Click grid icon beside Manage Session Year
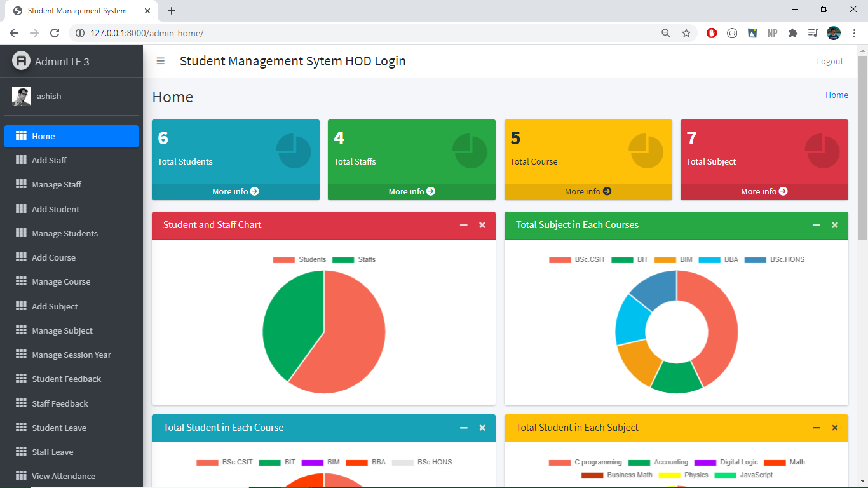Image resolution: width=868 pixels, height=488 pixels. click(x=21, y=355)
